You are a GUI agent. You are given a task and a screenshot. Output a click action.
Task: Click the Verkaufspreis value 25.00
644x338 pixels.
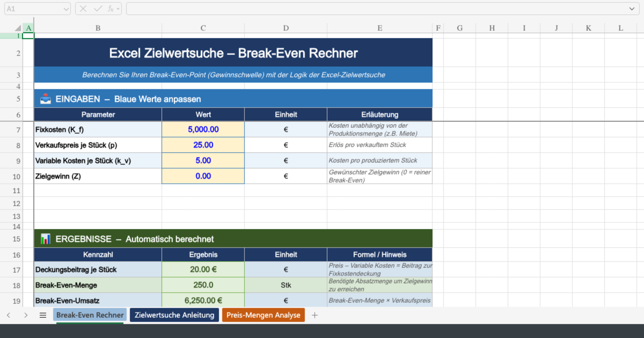[203, 145]
